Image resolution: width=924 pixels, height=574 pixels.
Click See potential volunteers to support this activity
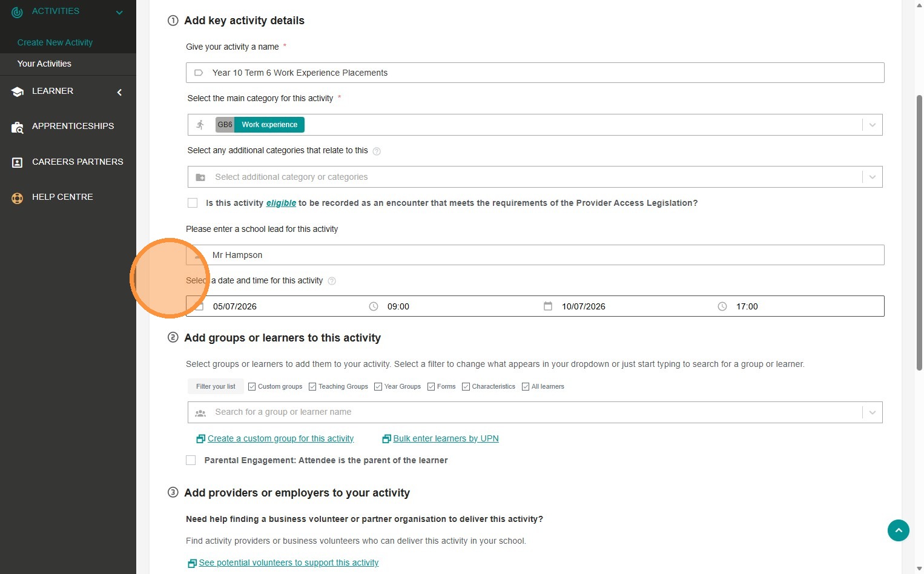coord(289,562)
